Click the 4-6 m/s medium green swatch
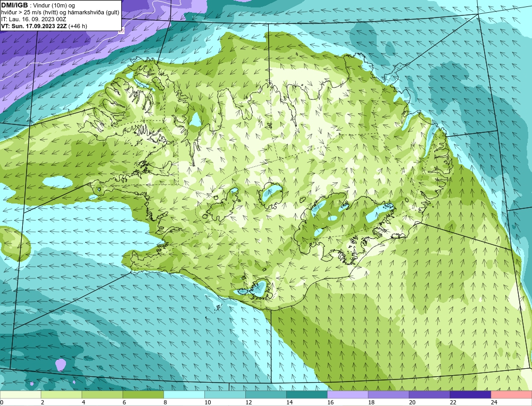The height and width of the screenshot is (406, 532). (x=102, y=395)
